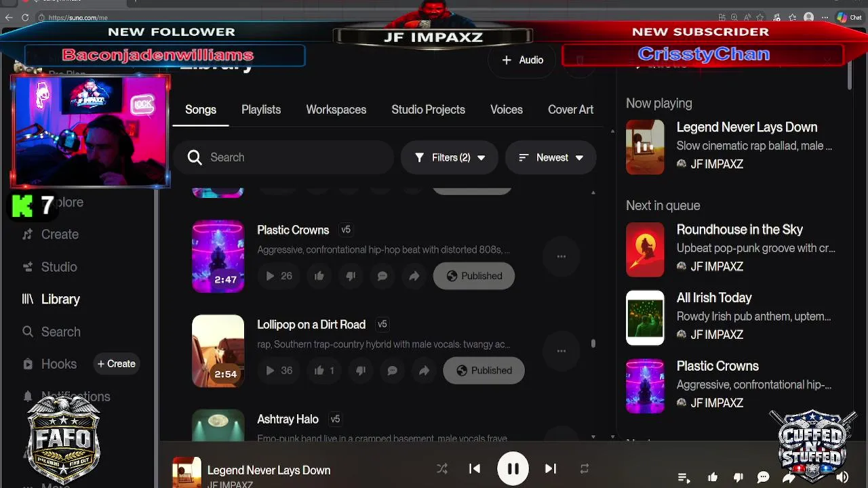Open Search in the sidebar
Image resolution: width=868 pixels, height=488 pixels.
pyautogui.click(x=52, y=331)
